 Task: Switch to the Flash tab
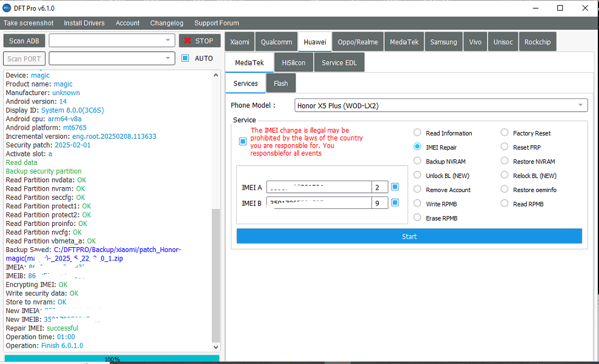[x=281, y=83]
